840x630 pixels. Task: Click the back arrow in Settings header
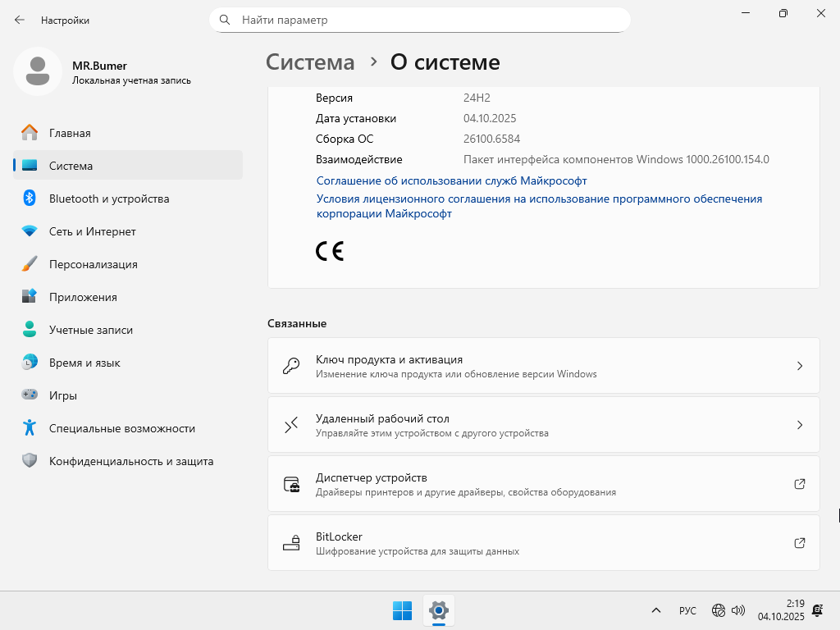click(x=20, y=20)
